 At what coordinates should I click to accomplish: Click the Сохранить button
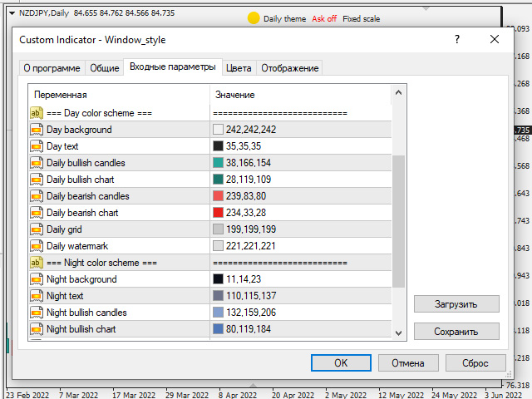click(x=456, y=331)
